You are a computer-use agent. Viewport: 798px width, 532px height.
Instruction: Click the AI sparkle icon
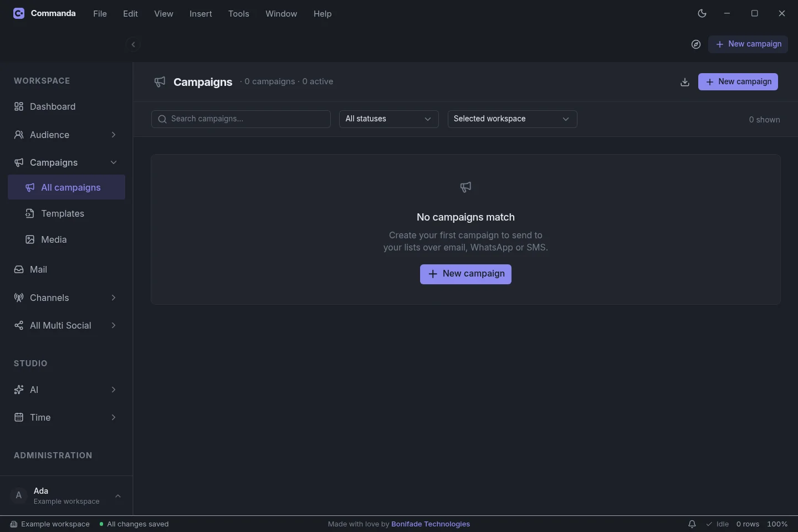pyautogui.click(x=19, y=390)
